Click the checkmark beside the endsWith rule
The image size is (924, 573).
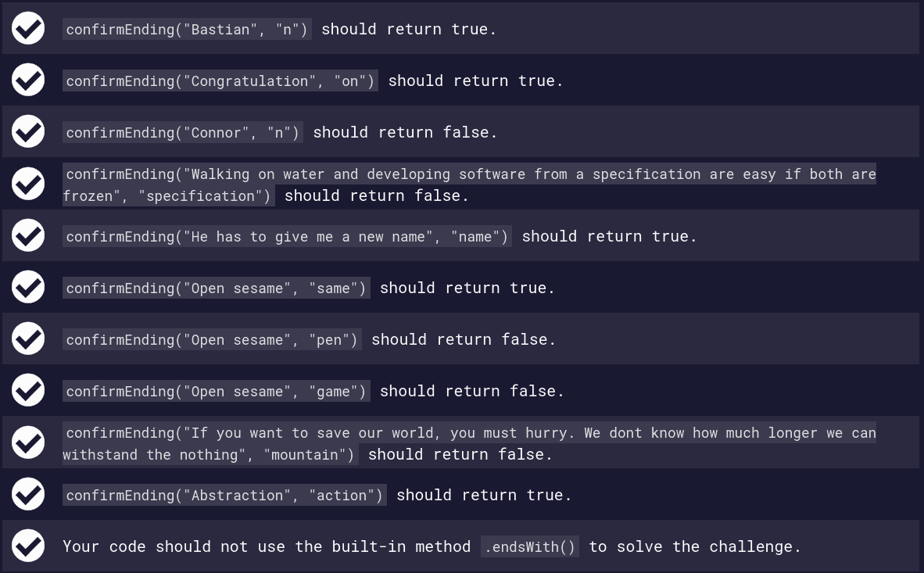28,546
